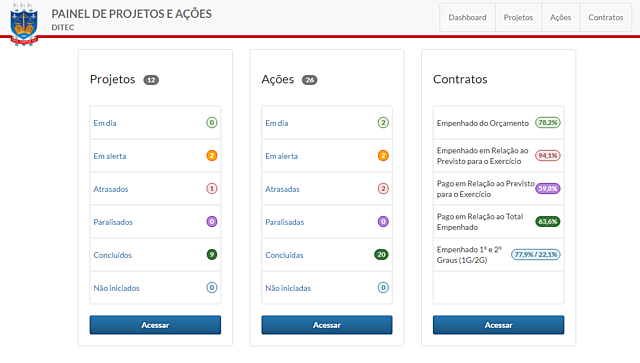The image size is (640, 363).
Task: Click the Ações total badge 26
Action: [309, 80]
